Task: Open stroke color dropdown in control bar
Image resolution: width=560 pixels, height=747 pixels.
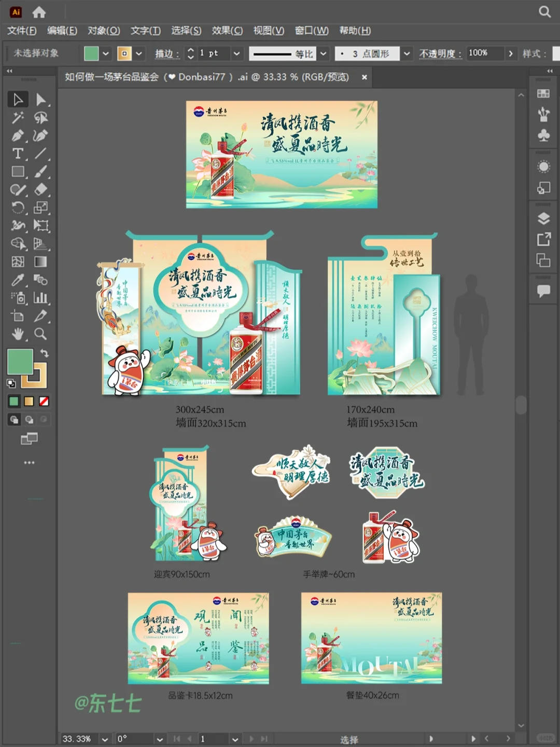Action: tap(139, 53)
